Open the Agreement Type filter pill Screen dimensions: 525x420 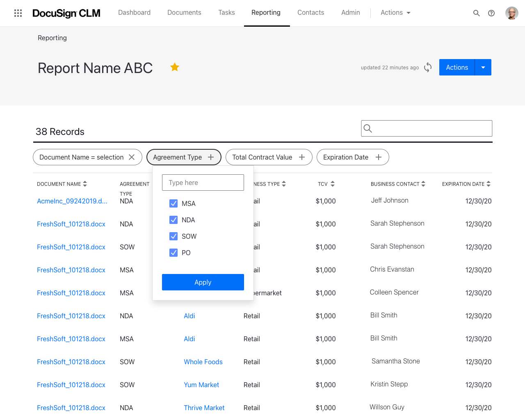tap(184, 157)
